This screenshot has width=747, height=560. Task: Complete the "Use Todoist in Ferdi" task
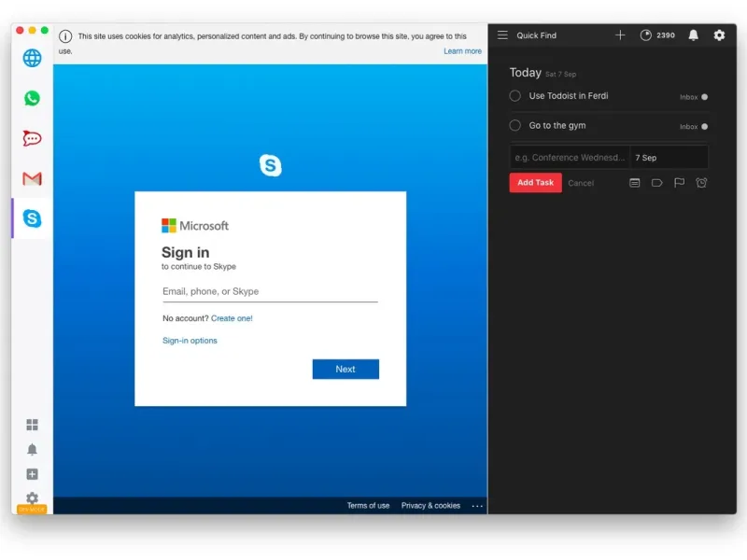pyautogui.click(x=515, y=96)
